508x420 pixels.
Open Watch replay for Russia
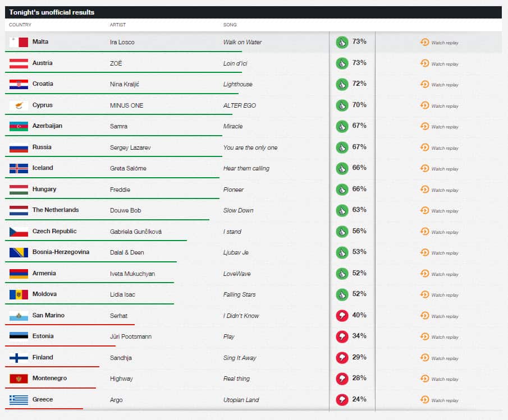tap(444, 148)
